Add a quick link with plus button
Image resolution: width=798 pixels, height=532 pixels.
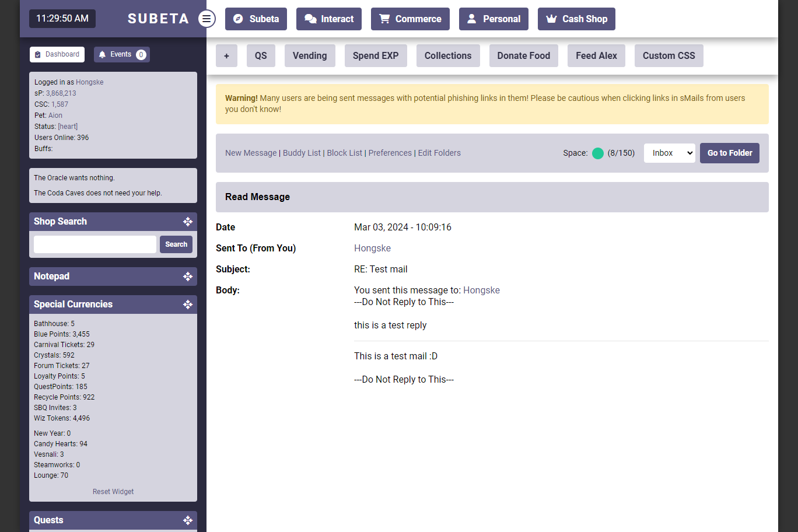pyautogui.click(x=226, y=56)
